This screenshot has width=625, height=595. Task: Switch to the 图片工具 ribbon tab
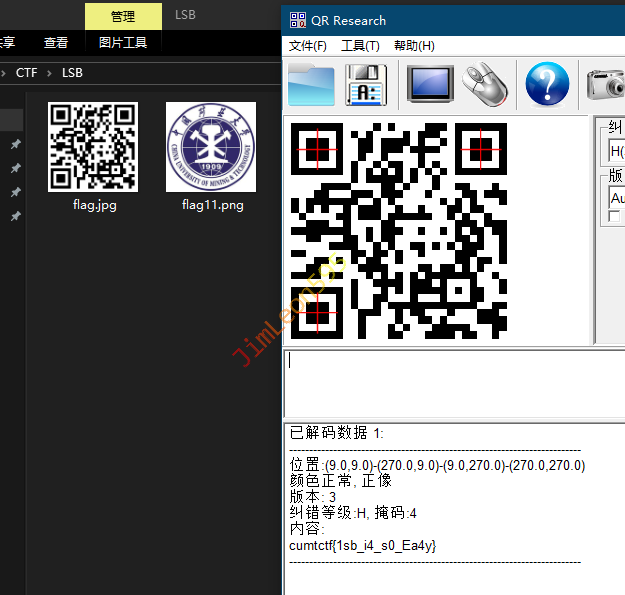coord(122,43)
